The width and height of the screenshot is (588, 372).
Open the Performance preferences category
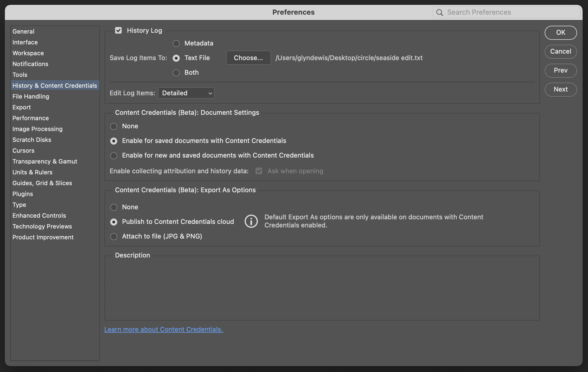[x=31, y=118]
